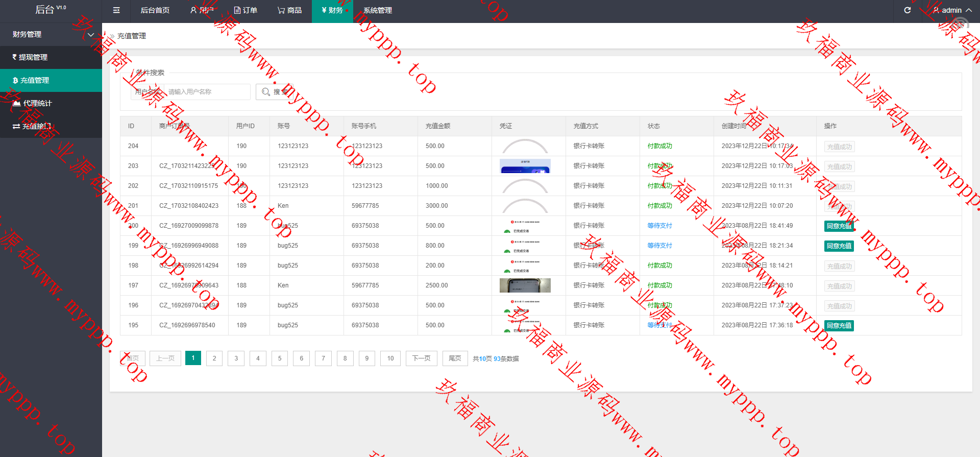980x457 pixels.
Task: Go to 后台首页 in top navigation
Action: tap(155, 10)
